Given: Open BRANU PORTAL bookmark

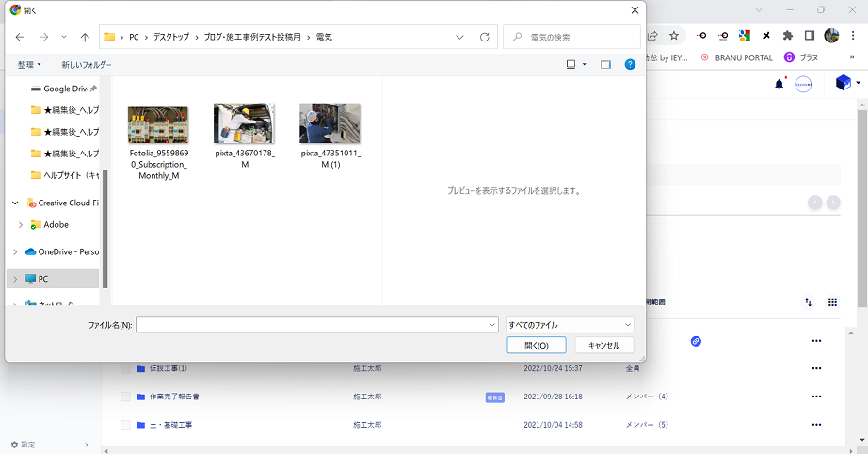Looking at the screenshot, I should (737, 57).
